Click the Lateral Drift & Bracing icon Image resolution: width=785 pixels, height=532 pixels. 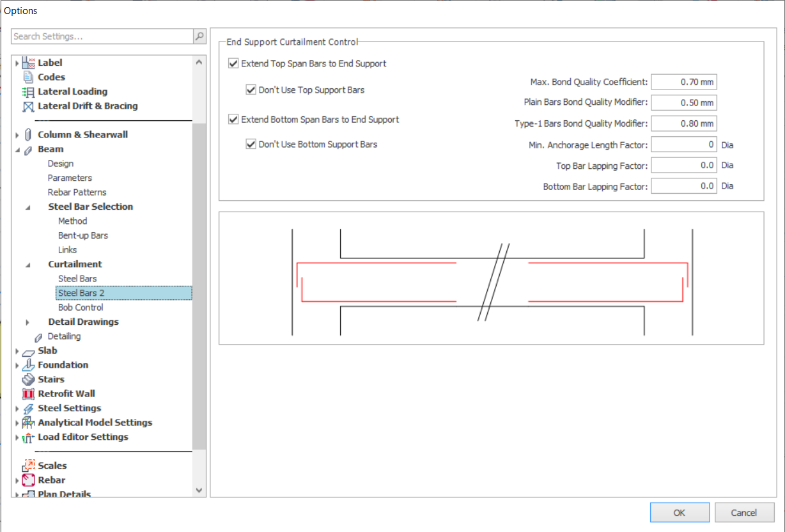pos(28,106)
